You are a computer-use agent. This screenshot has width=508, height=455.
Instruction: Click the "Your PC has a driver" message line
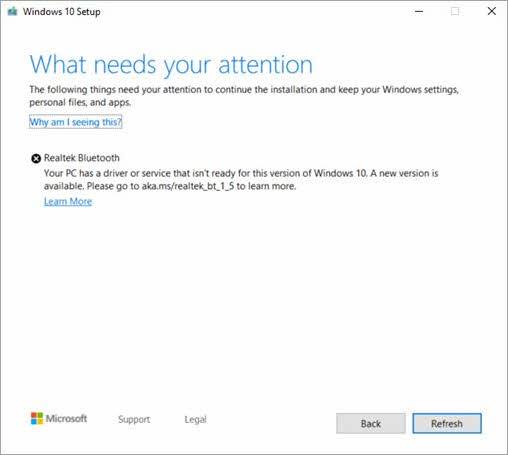coord(241,173)
